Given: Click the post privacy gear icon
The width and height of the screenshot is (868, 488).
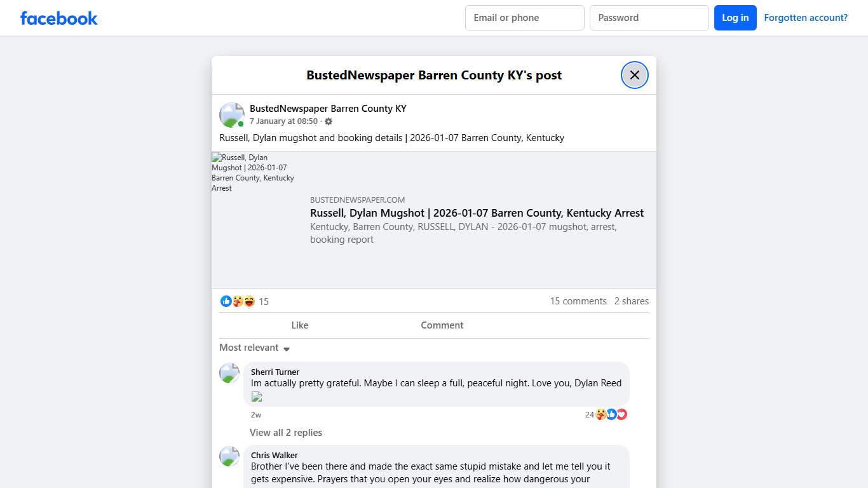Looking at the screenshot, I should pos(329,121).
